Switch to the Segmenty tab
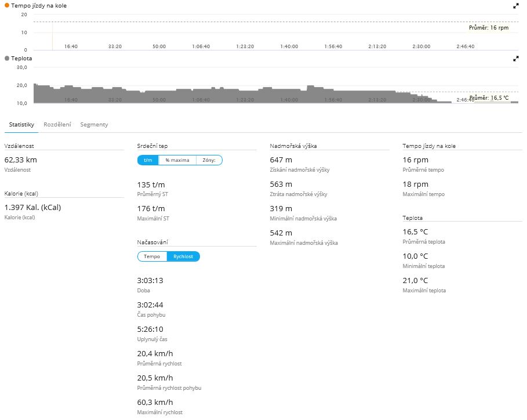 click(x=94, y=125)
